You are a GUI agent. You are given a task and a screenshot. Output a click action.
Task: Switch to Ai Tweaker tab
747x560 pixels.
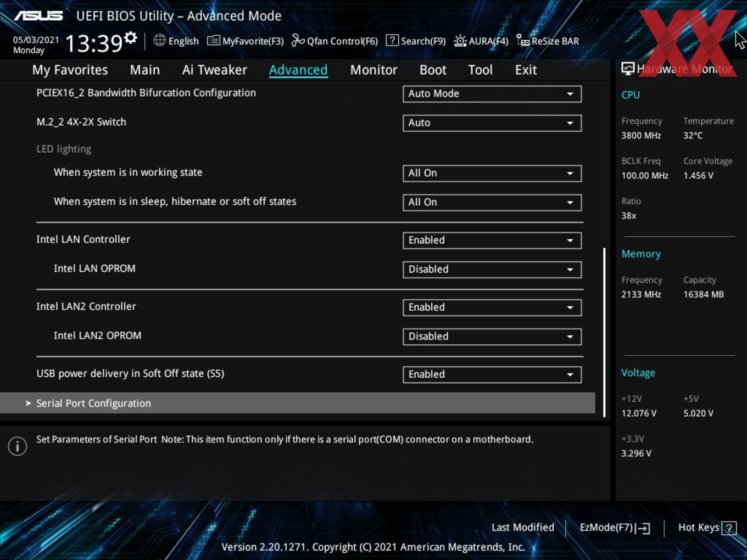[215, 70]
